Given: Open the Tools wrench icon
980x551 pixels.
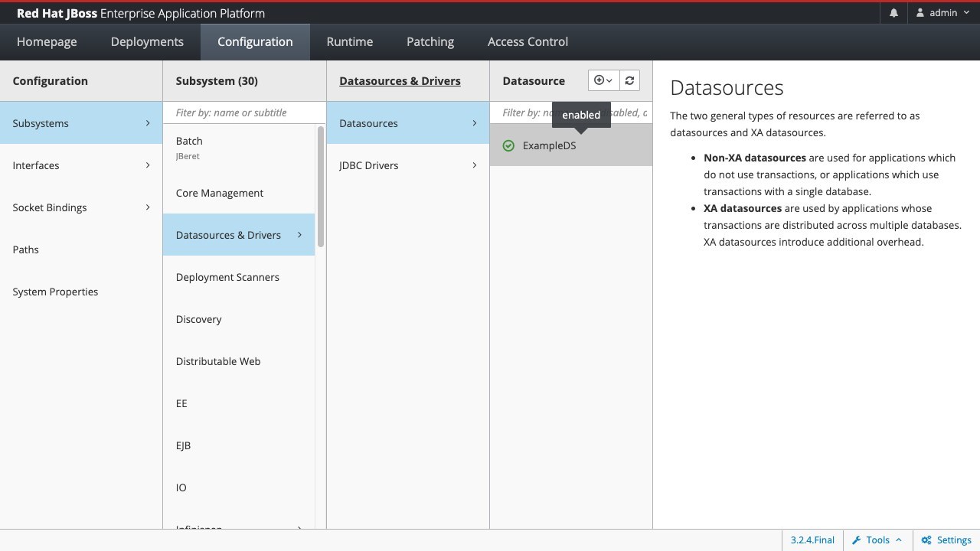Looking at the screenshot, I should [857, 540].
